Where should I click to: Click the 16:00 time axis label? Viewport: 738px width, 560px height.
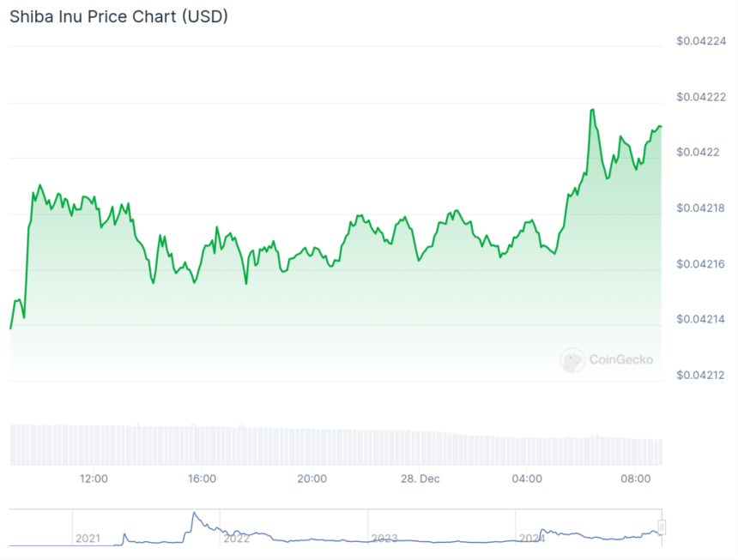point(202,479)
